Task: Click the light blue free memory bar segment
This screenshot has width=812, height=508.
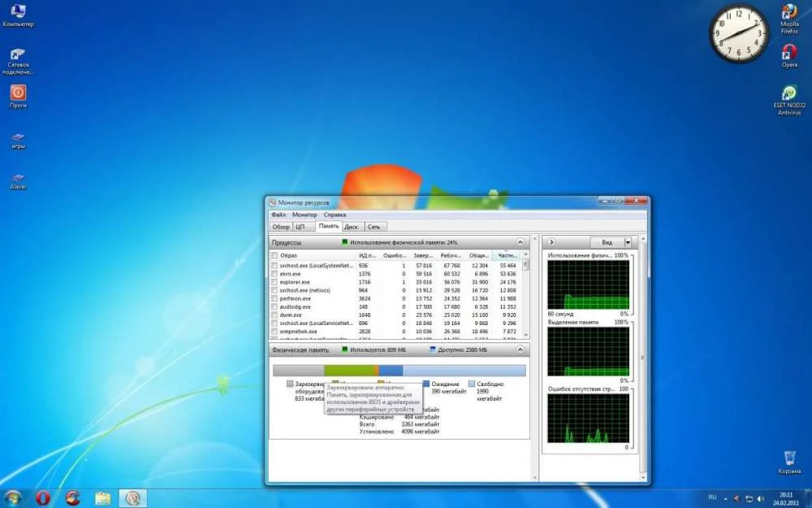Action: (464, 370)
